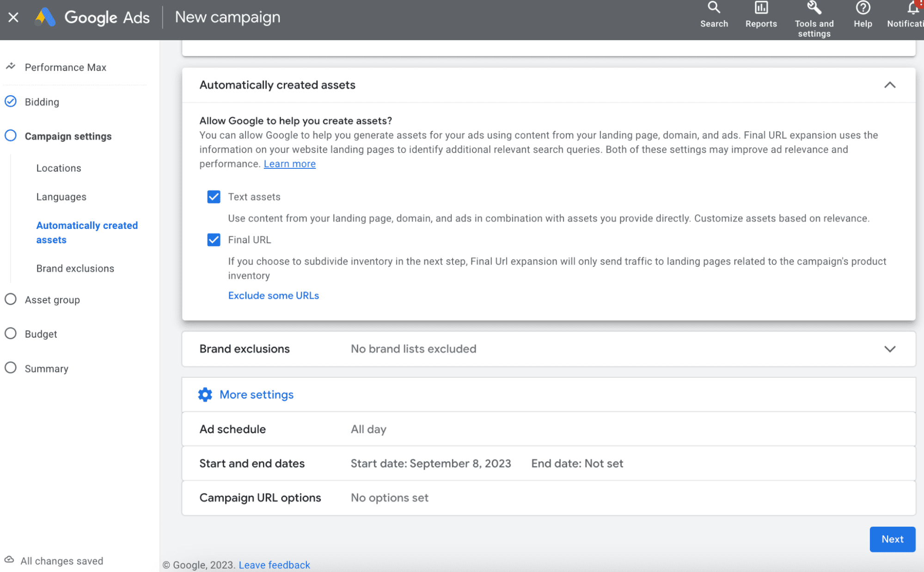Screen dimensions: 924x572
Task: Open the Reports icon
Action: [x=761, y=8]
